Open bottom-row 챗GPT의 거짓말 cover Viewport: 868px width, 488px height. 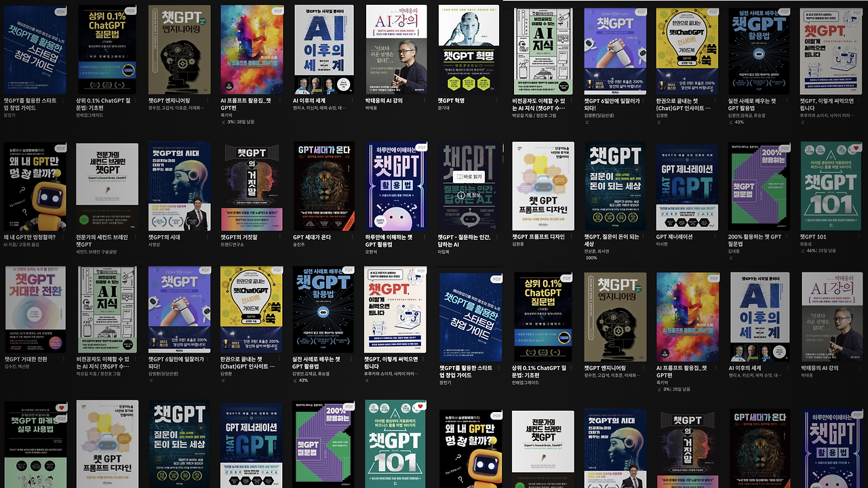coord(688,449)
